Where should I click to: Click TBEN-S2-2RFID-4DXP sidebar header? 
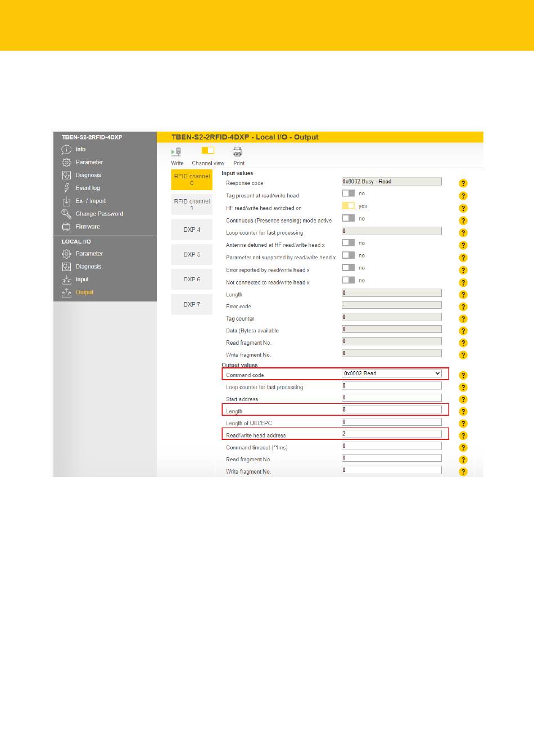point(92,137)
